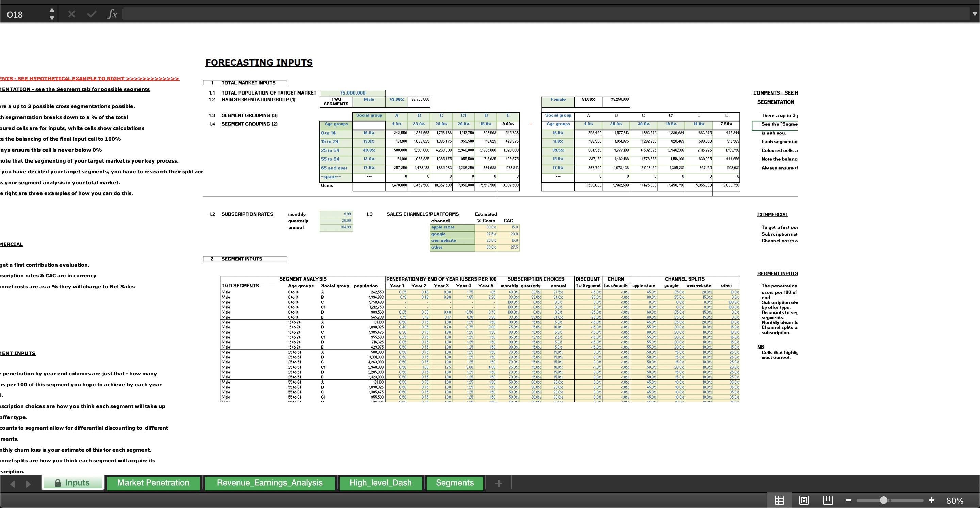Click the zoom out minus button
Viewport: 980px width, 508px height.
(848, 500)
